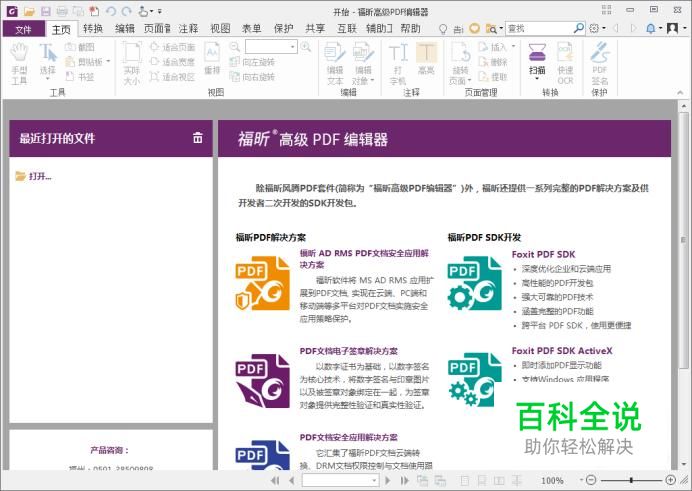Select the text Select tool (选择)

[48, 62]
